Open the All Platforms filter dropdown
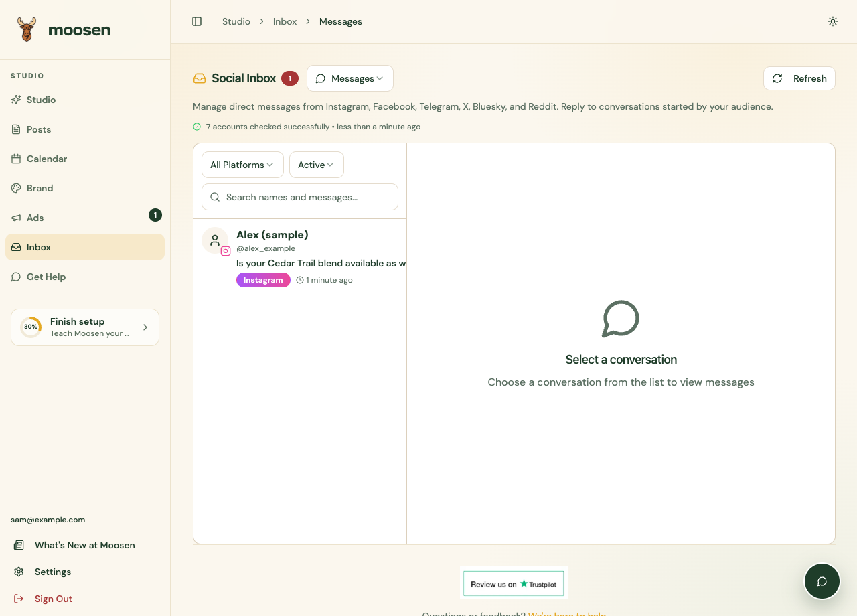This screenshot has height=616, width=857. coord(242,165)
